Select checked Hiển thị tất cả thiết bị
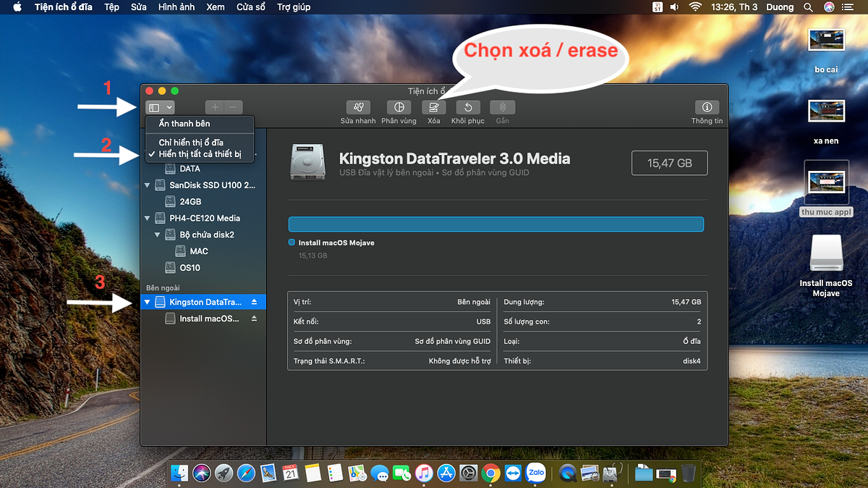Screen dimensions: 868x488 (x=199, y=153)
